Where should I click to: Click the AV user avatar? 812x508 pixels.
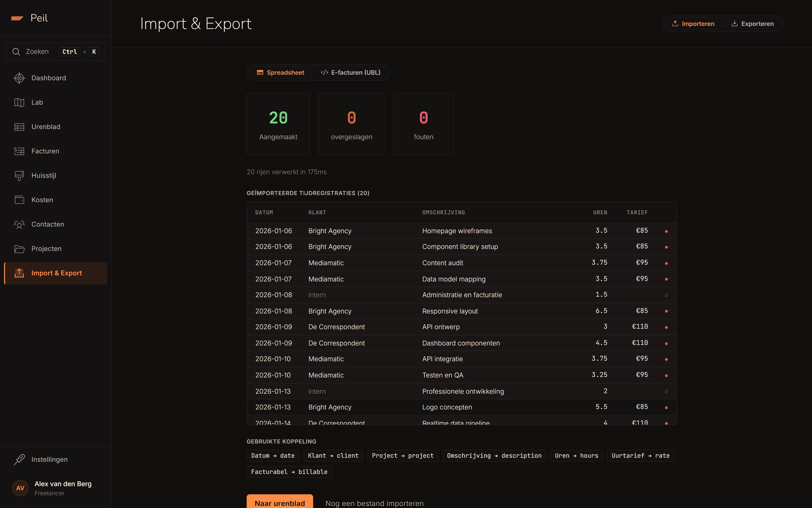(20, 488)
